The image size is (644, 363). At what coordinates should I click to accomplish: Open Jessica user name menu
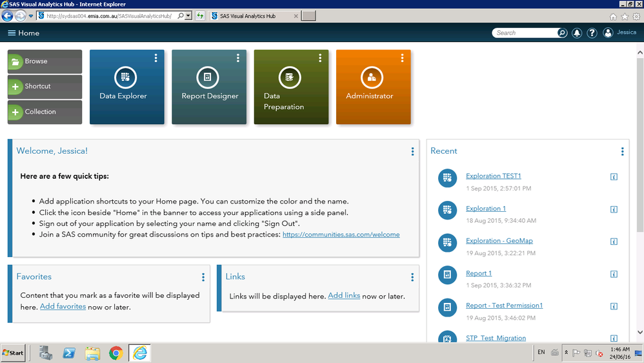(627, 32)
